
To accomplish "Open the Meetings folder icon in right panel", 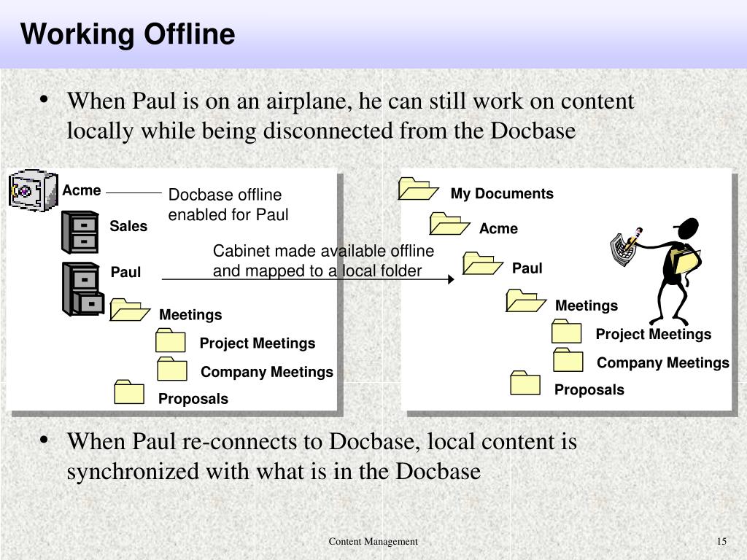I will click(x=526, y=301).
